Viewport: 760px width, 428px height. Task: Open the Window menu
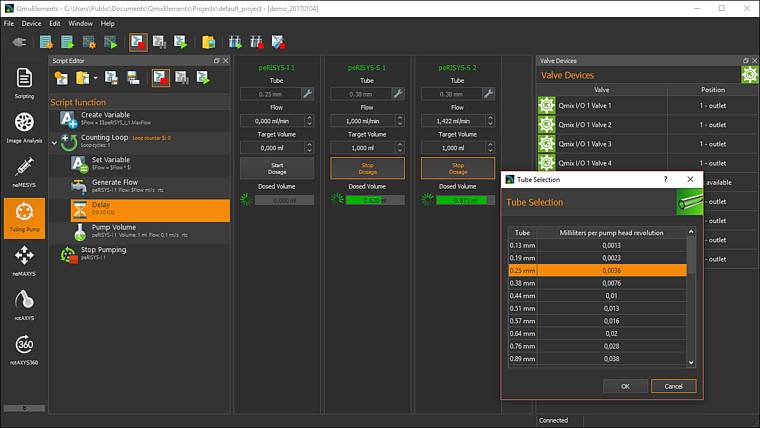point(80,23)
